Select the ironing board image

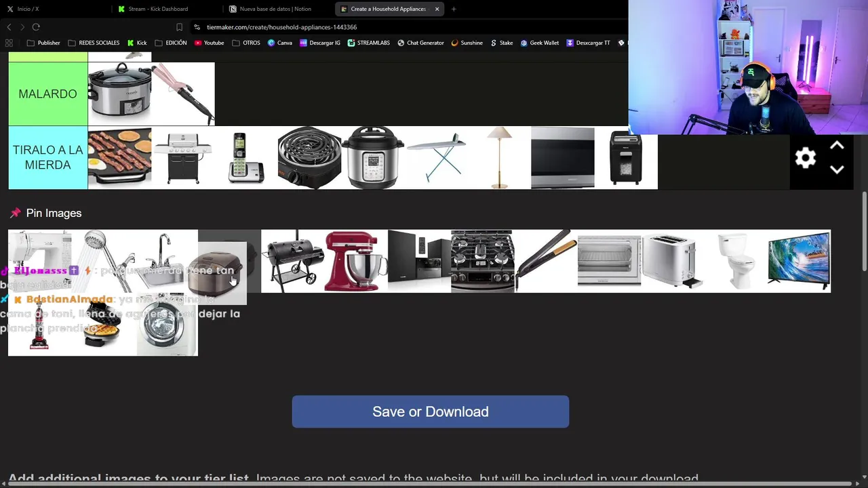(436, 157)
